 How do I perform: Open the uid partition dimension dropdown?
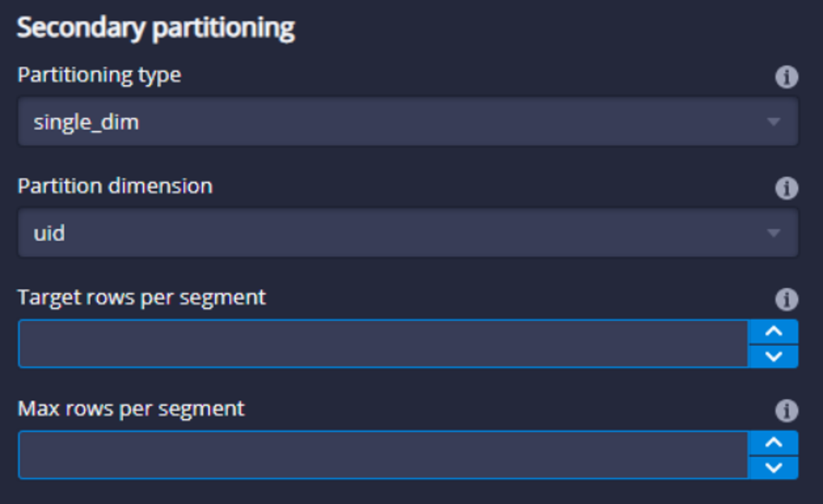[408, 233]
